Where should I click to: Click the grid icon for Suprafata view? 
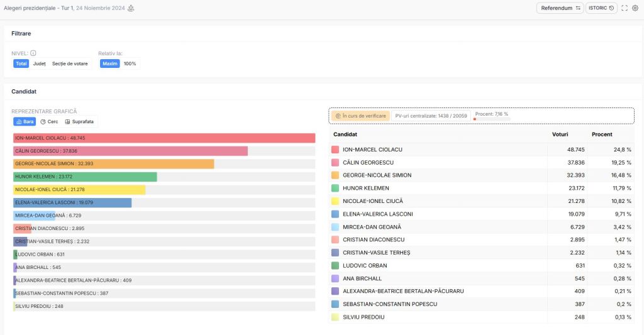67,121
